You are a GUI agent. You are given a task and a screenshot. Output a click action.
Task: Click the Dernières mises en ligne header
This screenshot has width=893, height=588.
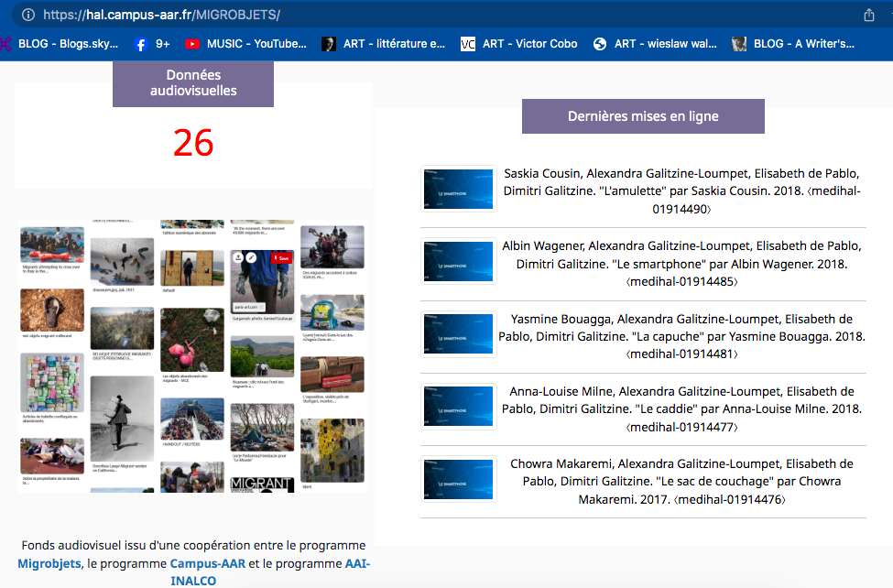point(643,116)
